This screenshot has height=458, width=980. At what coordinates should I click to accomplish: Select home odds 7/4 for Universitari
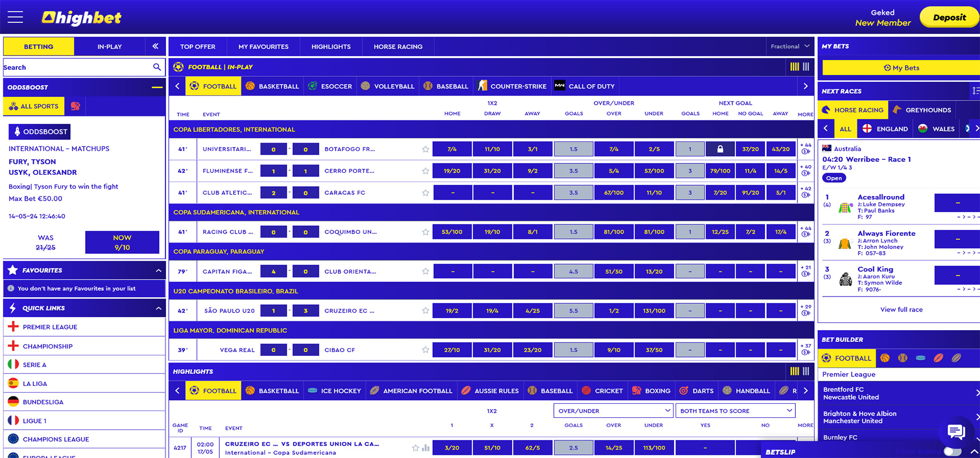tap(452, 149)
